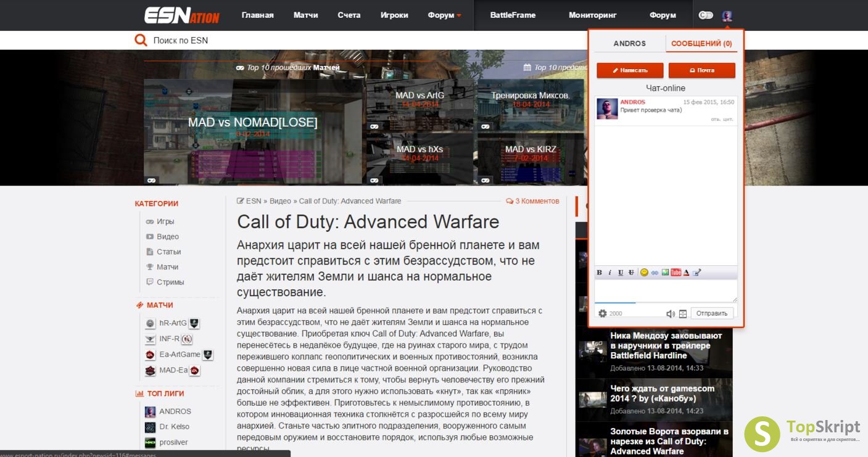Open the ANDROS player in Топ Лиги
This screenshot has height=457, width=868.
click(x=175, y=411)
